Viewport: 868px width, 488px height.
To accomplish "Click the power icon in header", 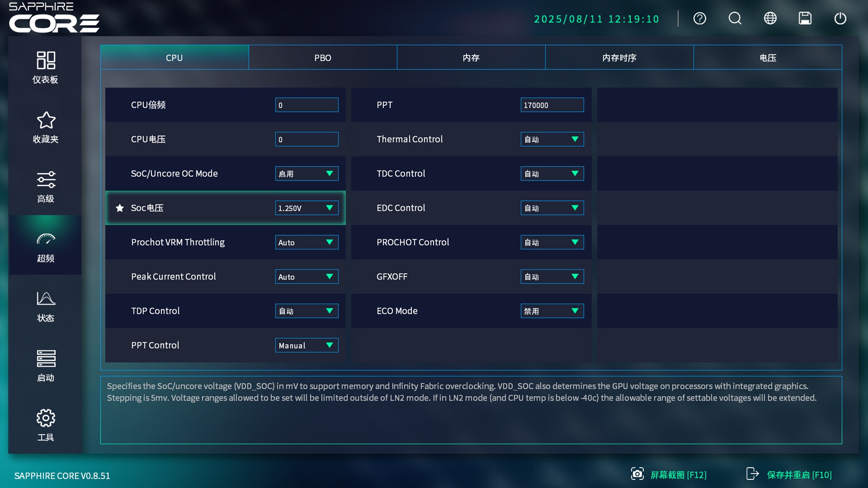I will (840, 18).
